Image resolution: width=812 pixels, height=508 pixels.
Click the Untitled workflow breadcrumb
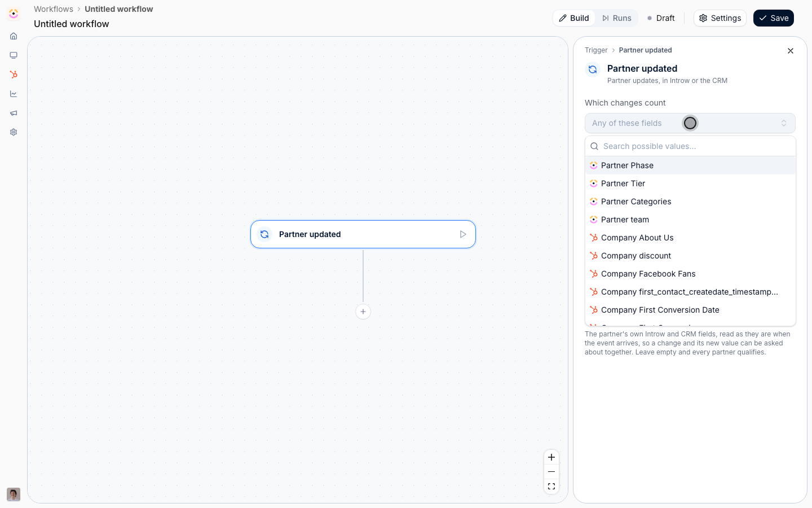click(x=119, y=9)
